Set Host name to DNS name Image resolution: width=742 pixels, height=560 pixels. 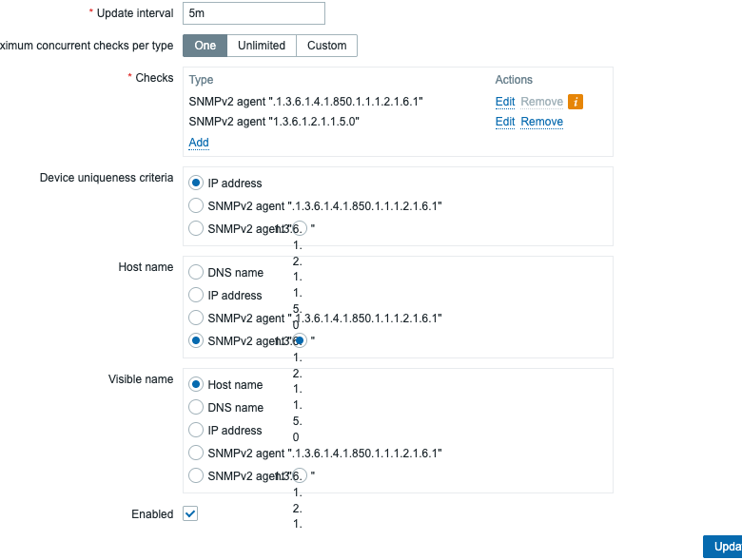[196, 273]
